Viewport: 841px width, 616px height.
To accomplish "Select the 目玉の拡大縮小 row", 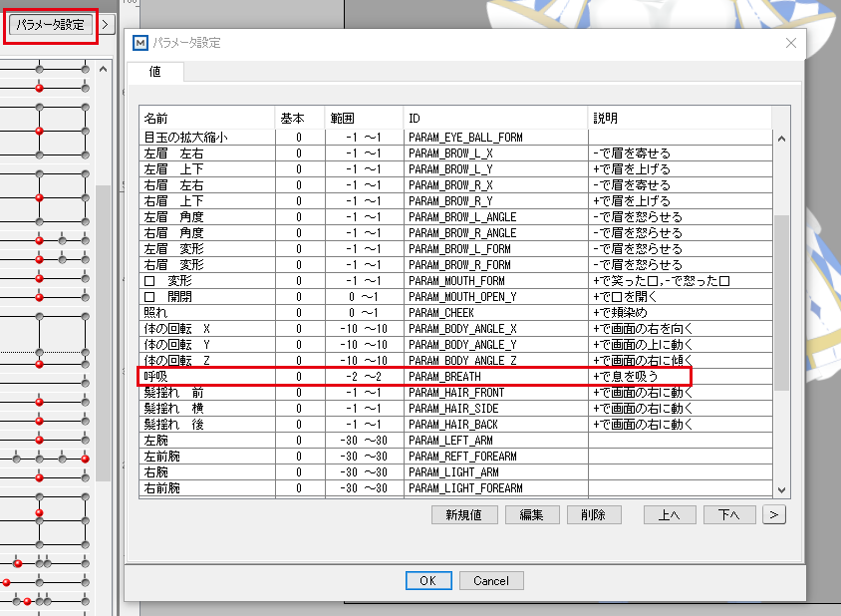I will click(456, 138).
